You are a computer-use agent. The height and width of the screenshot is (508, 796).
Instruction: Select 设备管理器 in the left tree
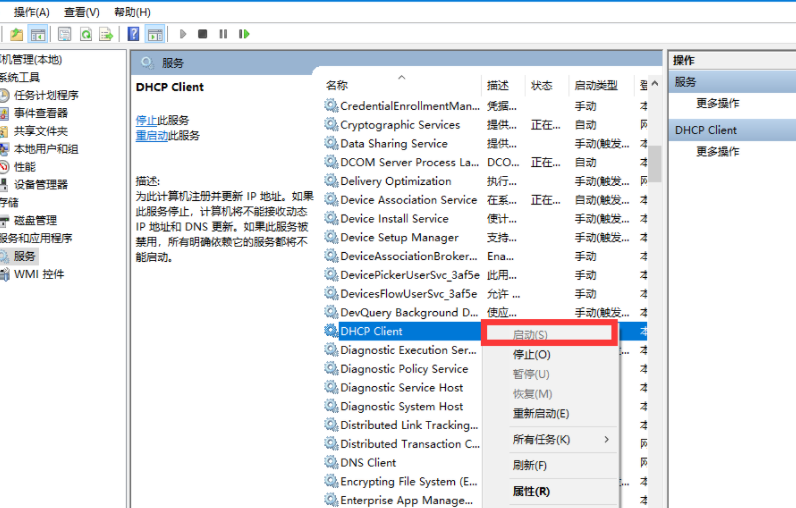tap(40, 185)
